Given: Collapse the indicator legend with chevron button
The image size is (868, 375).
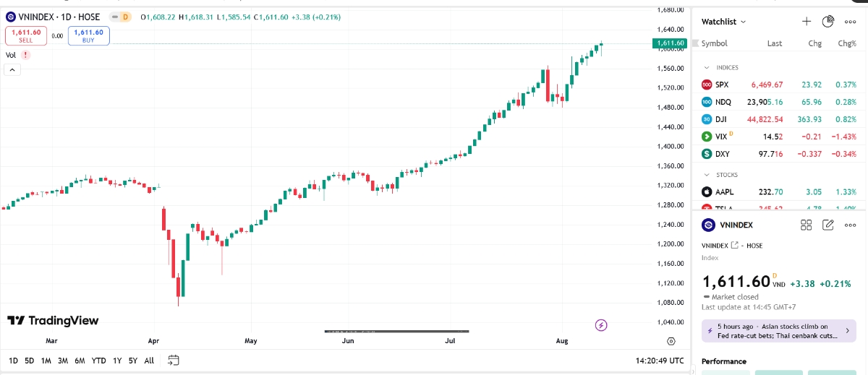Looking at the screenshot, I should click(12, 70).
